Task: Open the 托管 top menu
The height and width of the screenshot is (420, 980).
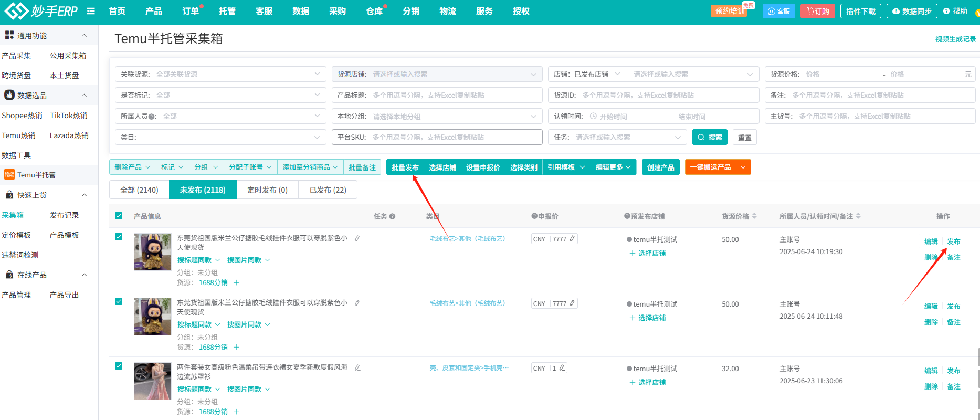Action: click(227, 11)
